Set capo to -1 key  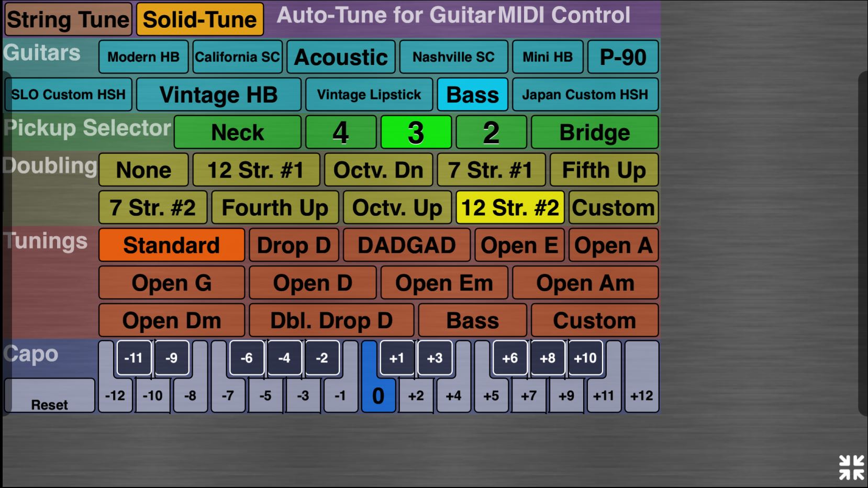point(341,396)
